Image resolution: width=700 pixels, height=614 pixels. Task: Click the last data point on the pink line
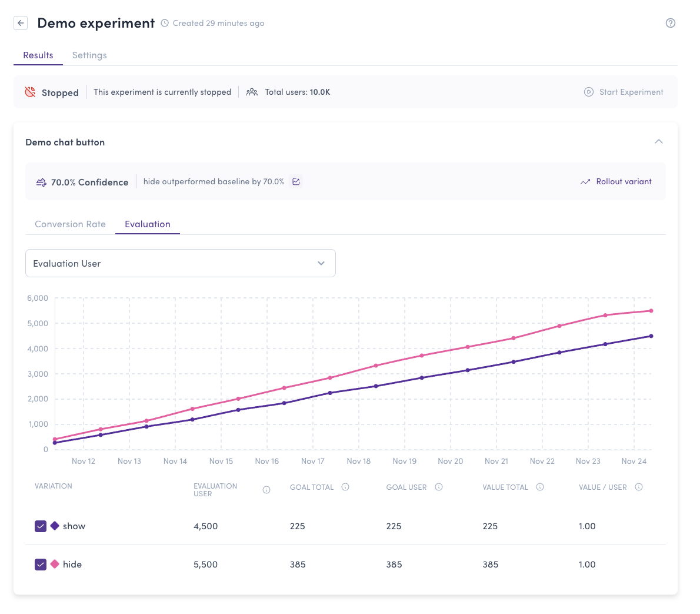pos(650,310)
